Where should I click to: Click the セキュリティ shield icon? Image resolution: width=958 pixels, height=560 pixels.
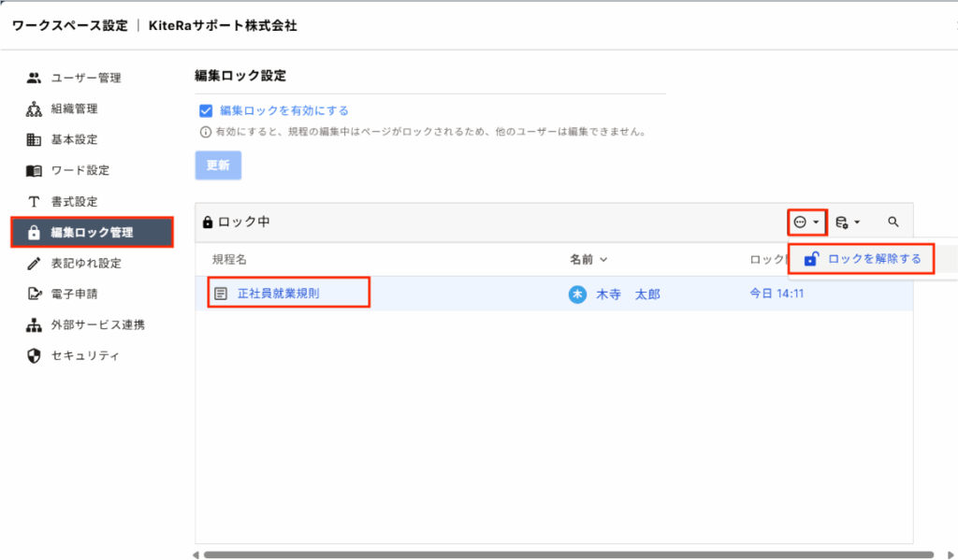[34, 355]
